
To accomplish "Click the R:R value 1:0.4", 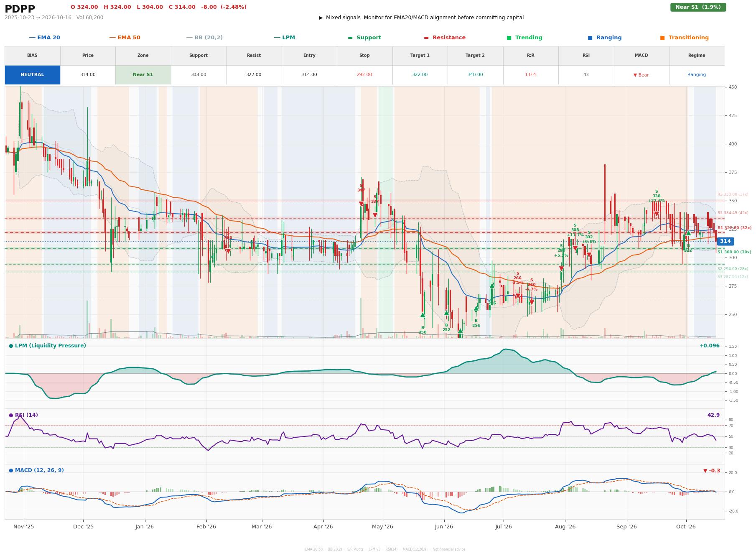I will click(530, 75).
